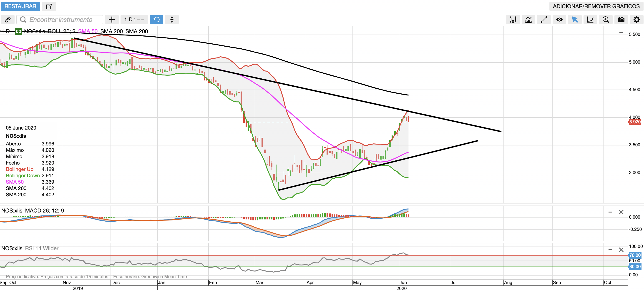Open chart settings gear
This screenshot has width=644, height=290.
click(636, 20)
